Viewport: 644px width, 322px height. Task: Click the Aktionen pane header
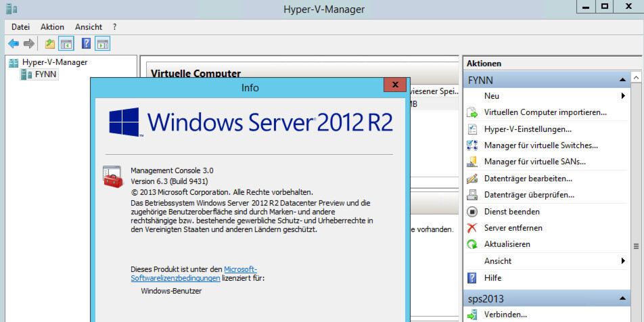click(x=553, y=64)
